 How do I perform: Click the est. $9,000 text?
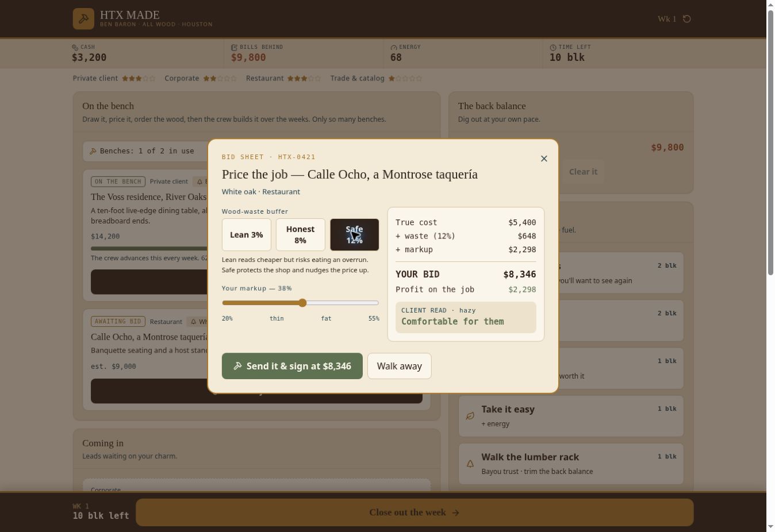(113, 367)
